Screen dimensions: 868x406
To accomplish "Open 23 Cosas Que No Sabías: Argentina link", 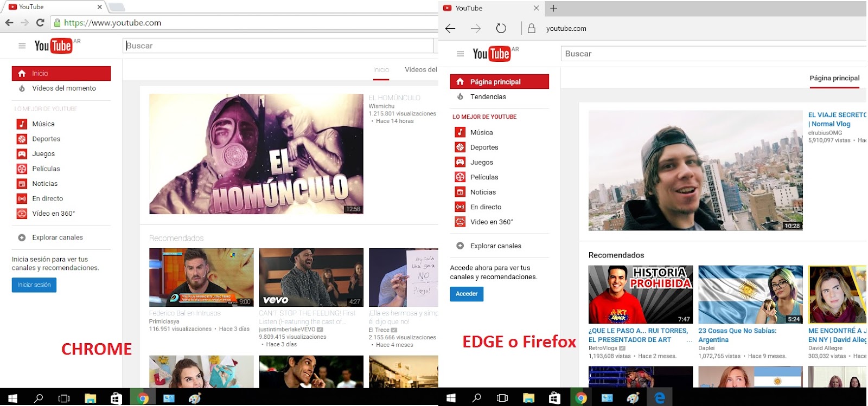I will (737, 335).
